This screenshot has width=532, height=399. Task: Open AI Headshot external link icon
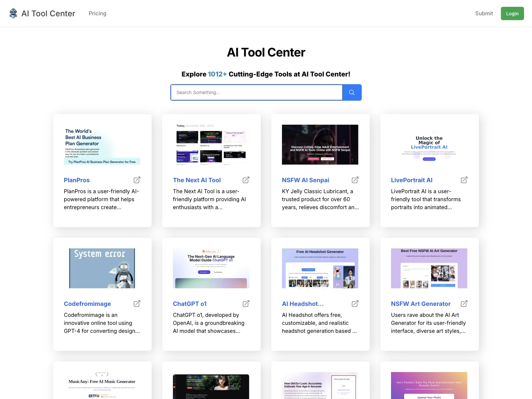[355, 304]
